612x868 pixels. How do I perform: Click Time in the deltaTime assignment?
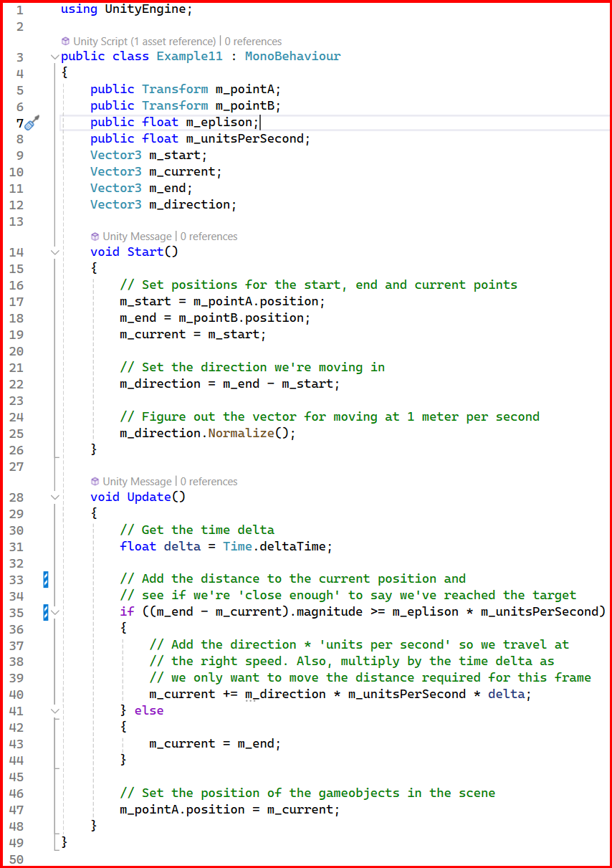(237, 547)
